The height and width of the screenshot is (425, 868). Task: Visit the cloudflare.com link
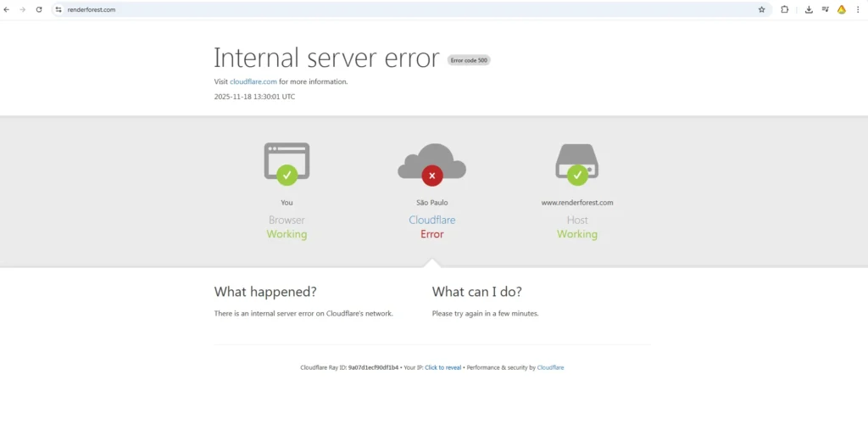tap(253, 81)
